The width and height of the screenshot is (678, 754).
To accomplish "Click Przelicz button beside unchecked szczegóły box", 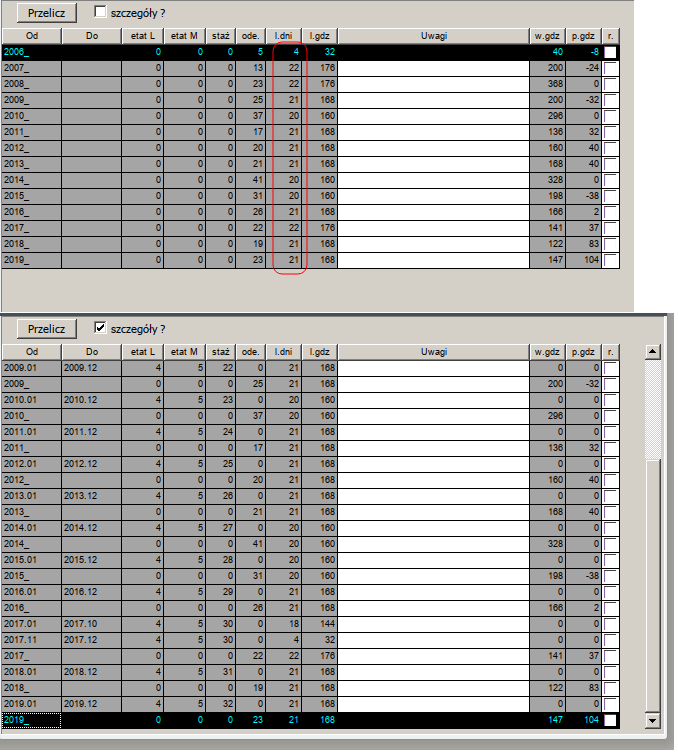I will tap(34, 13).
